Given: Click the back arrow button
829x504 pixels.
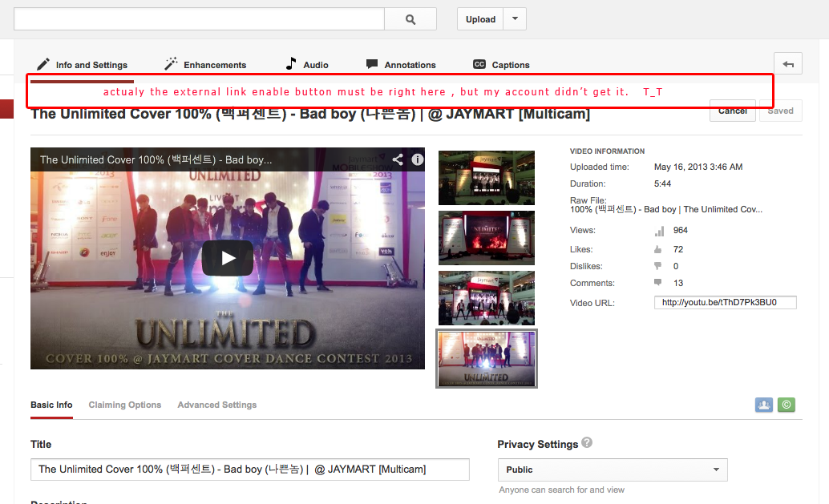Looking at the screenshot, I should coord(788,64).
